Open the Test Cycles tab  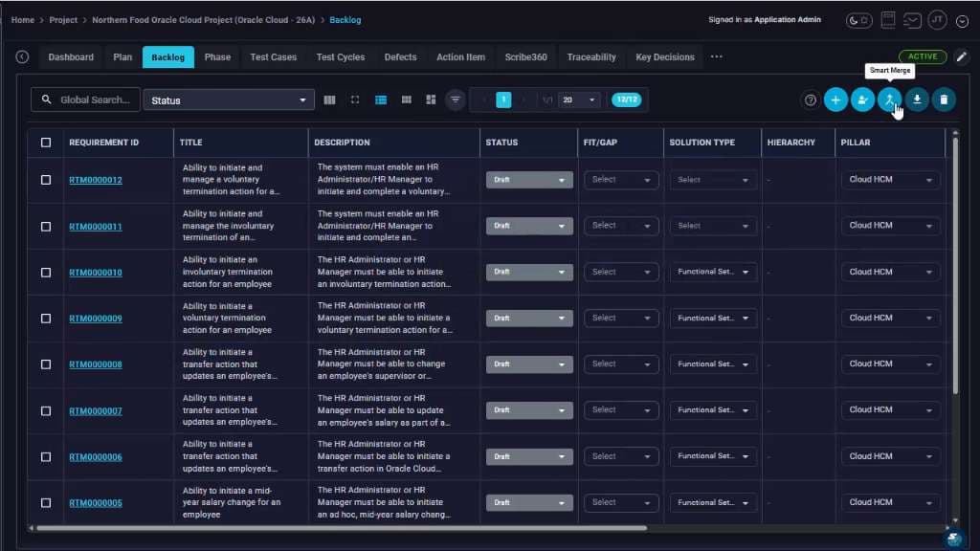340,56
